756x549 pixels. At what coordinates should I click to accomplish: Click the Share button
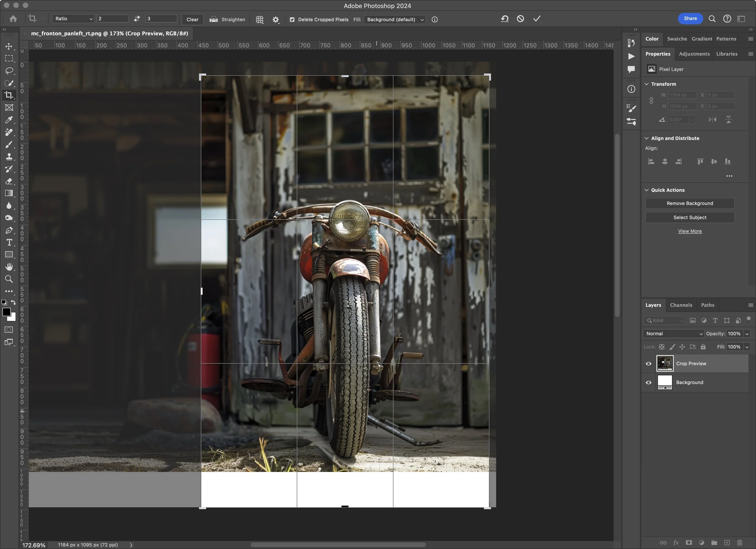[690, 19]
